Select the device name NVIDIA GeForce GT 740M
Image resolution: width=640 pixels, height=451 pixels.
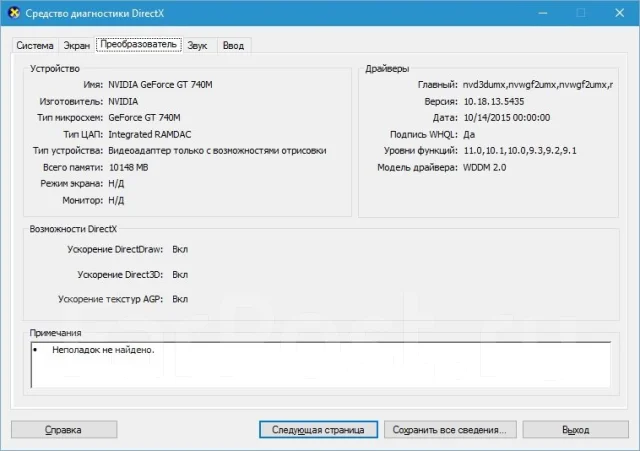(160, 84)
